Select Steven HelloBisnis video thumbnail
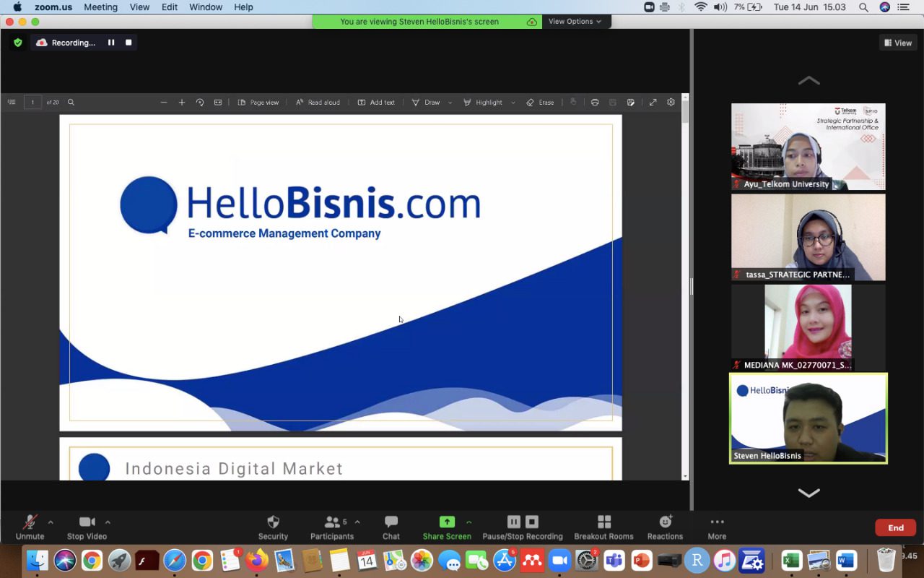The height and width of the screenshot is (578, 924). (x=808, y=418)
